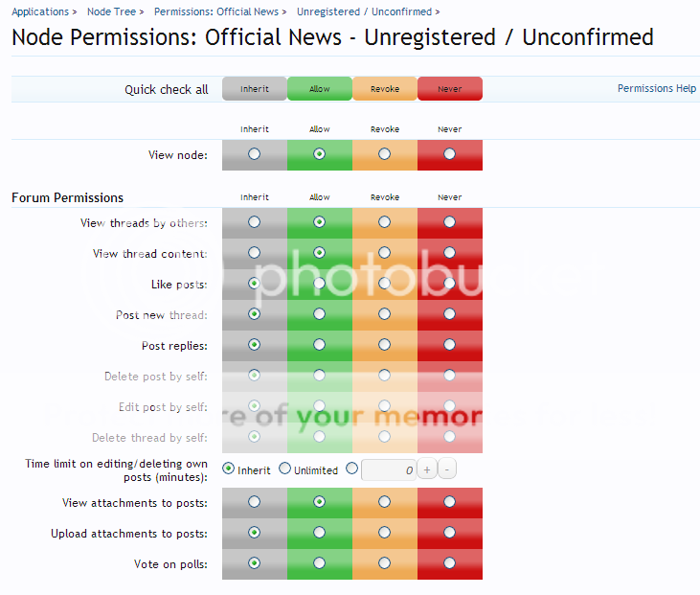The height and width of the screenshot is (595, 700).
Task: Choose Never for View thread content
Action: point(450,253)
